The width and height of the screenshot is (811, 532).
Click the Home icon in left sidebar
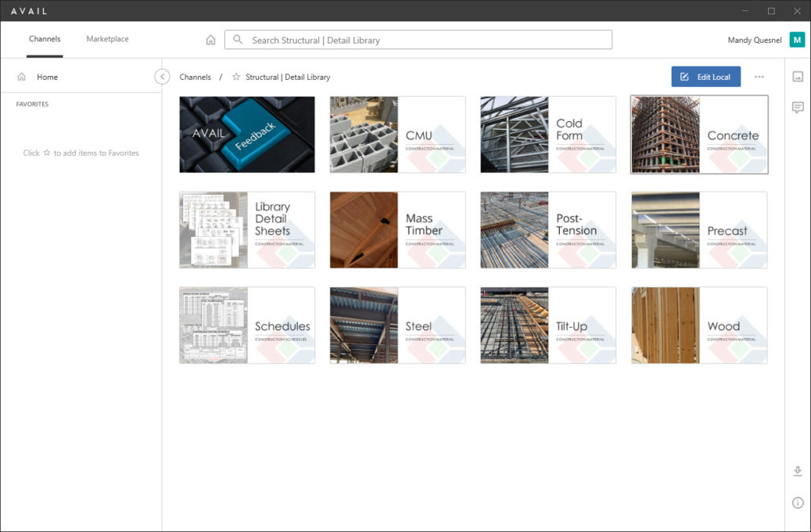pos(21,77)
